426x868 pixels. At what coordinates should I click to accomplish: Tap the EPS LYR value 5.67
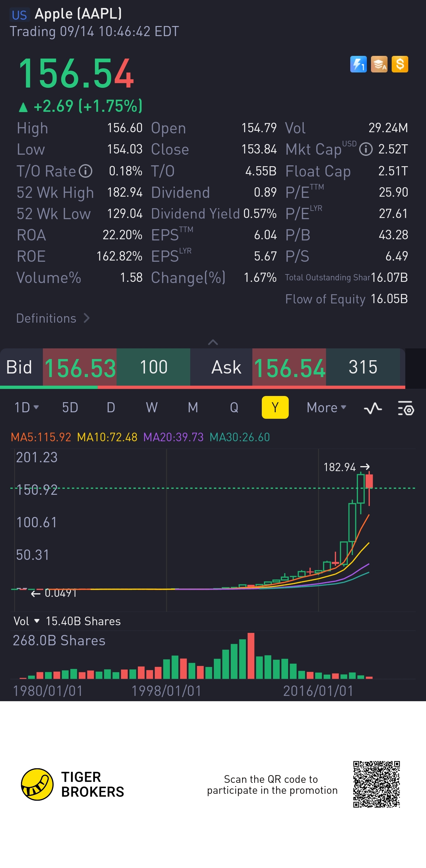pos(265,256)
